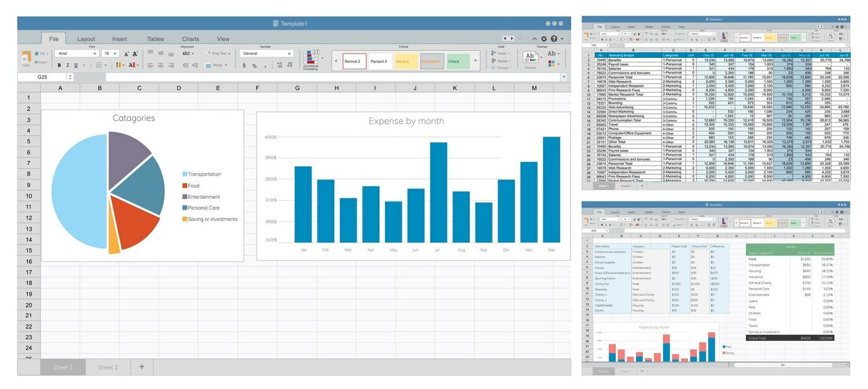
Task: Align text right in main ribbon
Action: pyautogui.click(x=171, y=65)
